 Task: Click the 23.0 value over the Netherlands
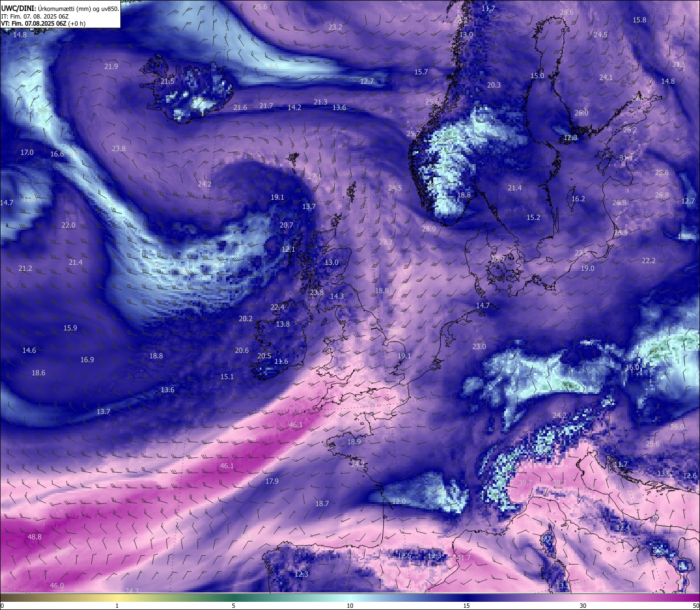point(479,347)
